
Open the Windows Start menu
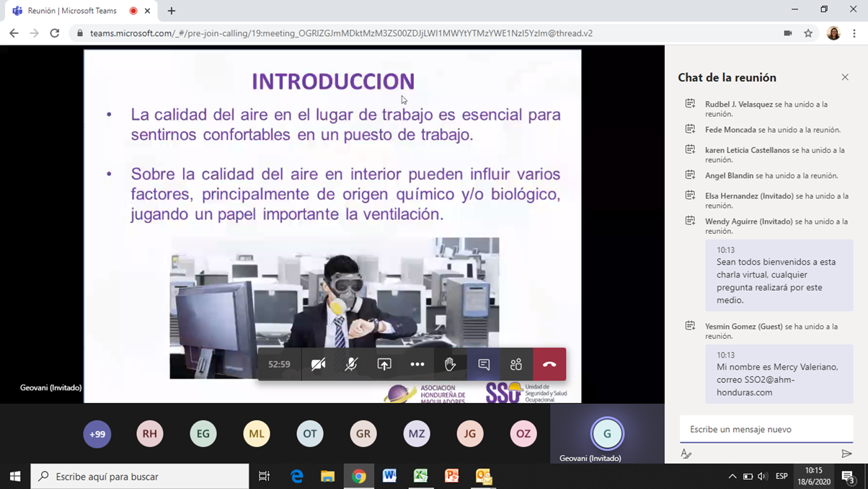coord(15,476)
